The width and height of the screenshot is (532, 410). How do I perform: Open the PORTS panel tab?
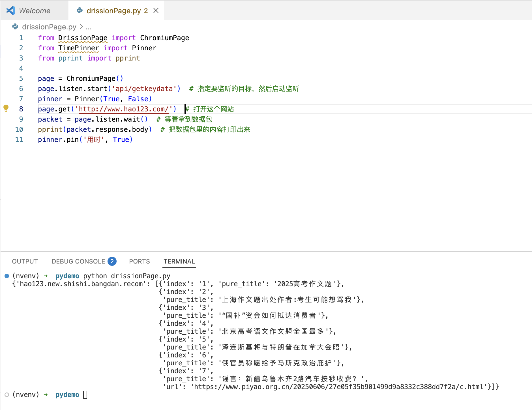tap(140, 261)
